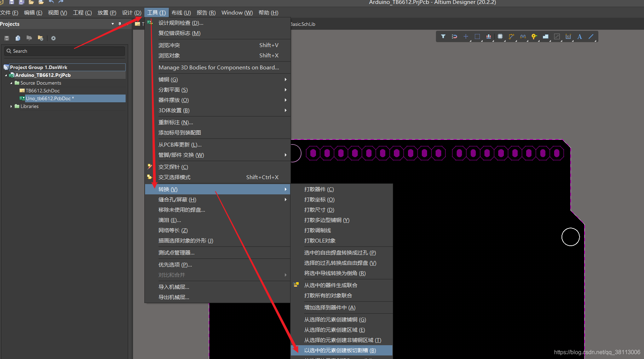Open the 设计 (D) menu
This screenshot has width=644, height=359.
132,13
